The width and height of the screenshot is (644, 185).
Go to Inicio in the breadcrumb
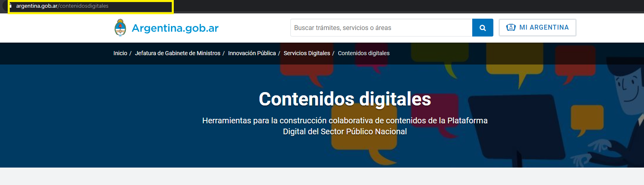pos(120,53)
